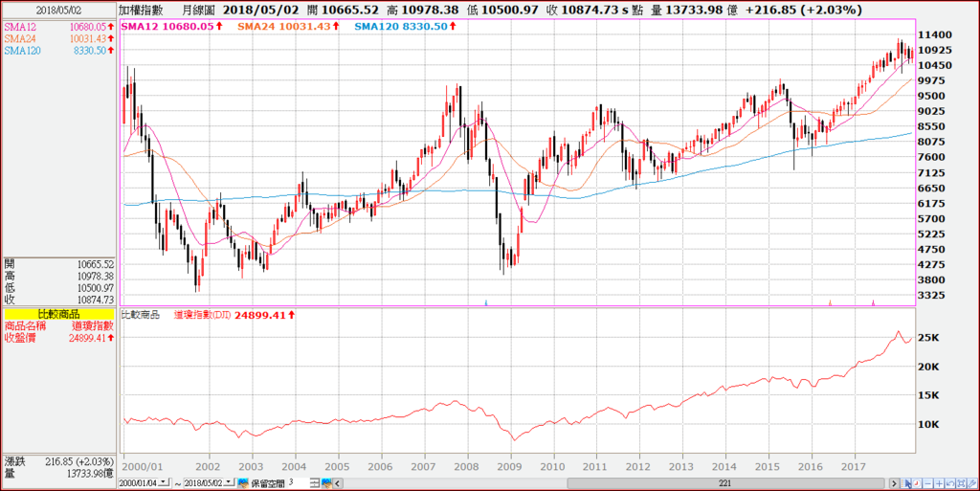Click scrollbar left arrow button

click(x=337, y=483)
